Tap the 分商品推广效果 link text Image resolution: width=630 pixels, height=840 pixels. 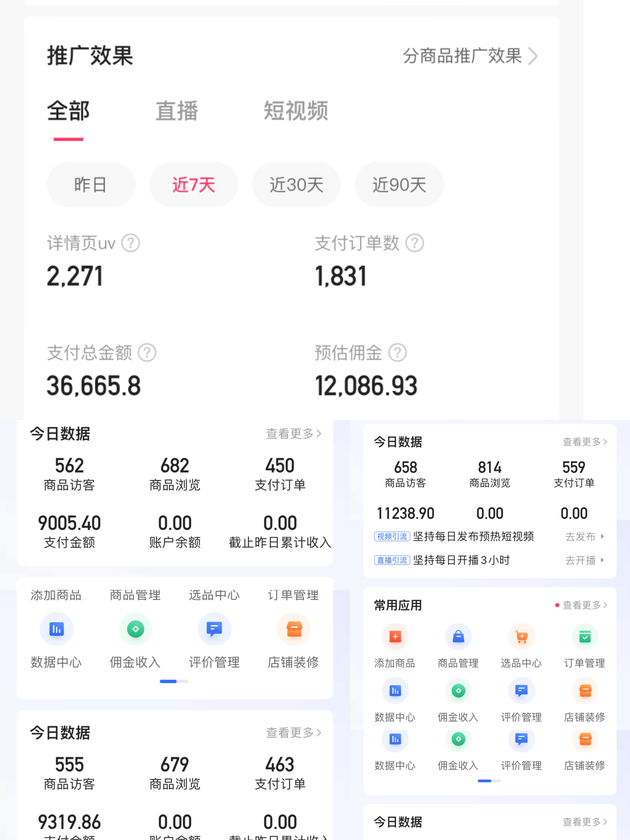click(x=462, y=56)
